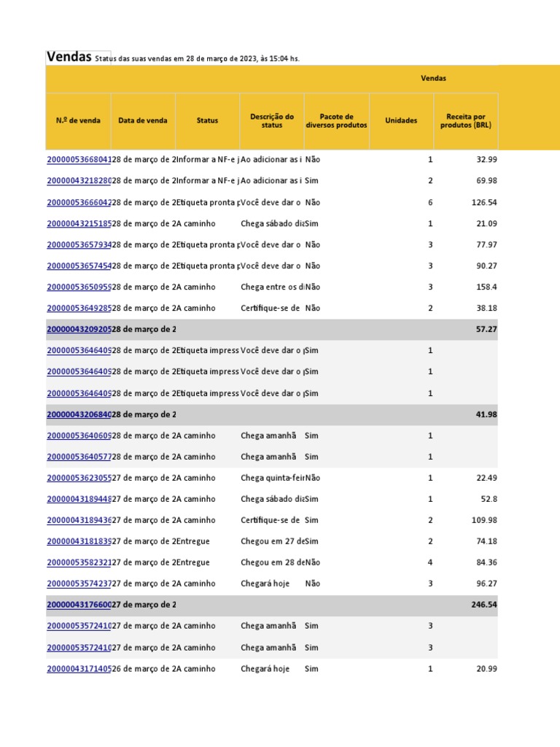Select 'Descrição do status' column header
The height and width of the screenshot is (747, 560).
[271, 121]
